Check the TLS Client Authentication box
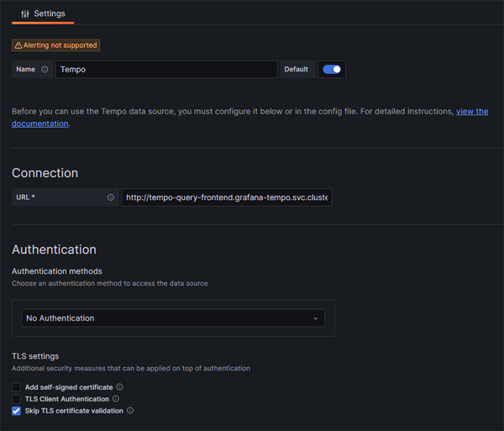The image size is (504, 431). (x=16, y=399)
